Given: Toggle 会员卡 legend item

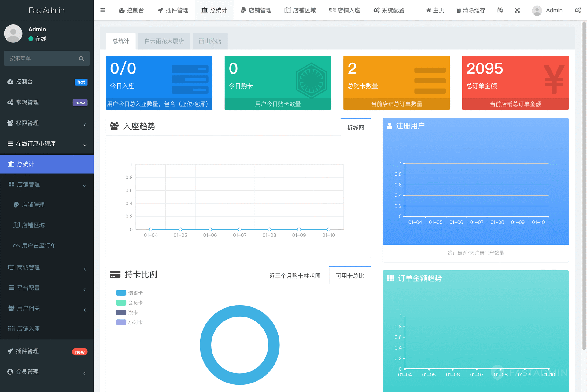Looking at the screenshot, I should pyautogui.click(x=129, y=303).
